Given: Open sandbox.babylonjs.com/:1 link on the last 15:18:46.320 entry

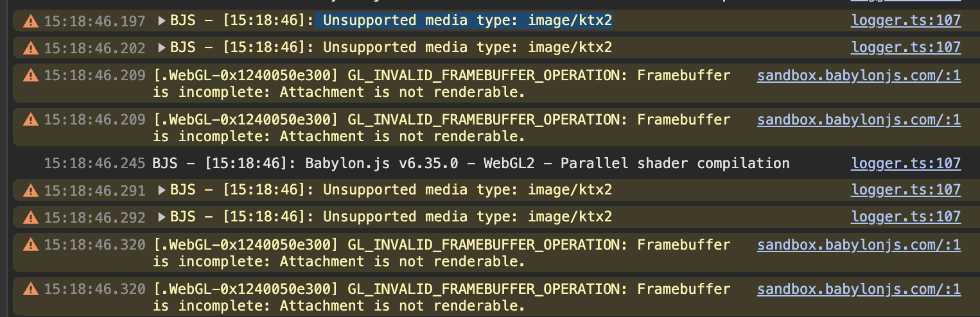Looking at the screenshot, I should (x=859, y=289).
